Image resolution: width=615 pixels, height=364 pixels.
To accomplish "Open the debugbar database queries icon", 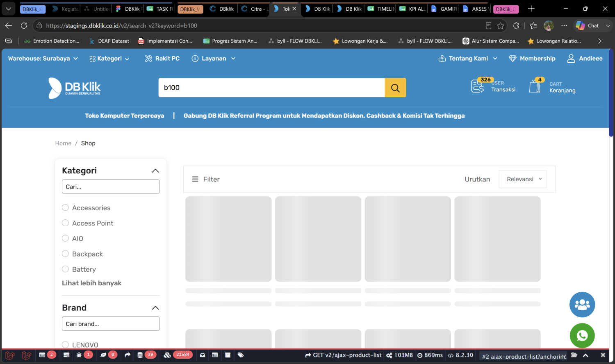I will (x=140, y=355).
